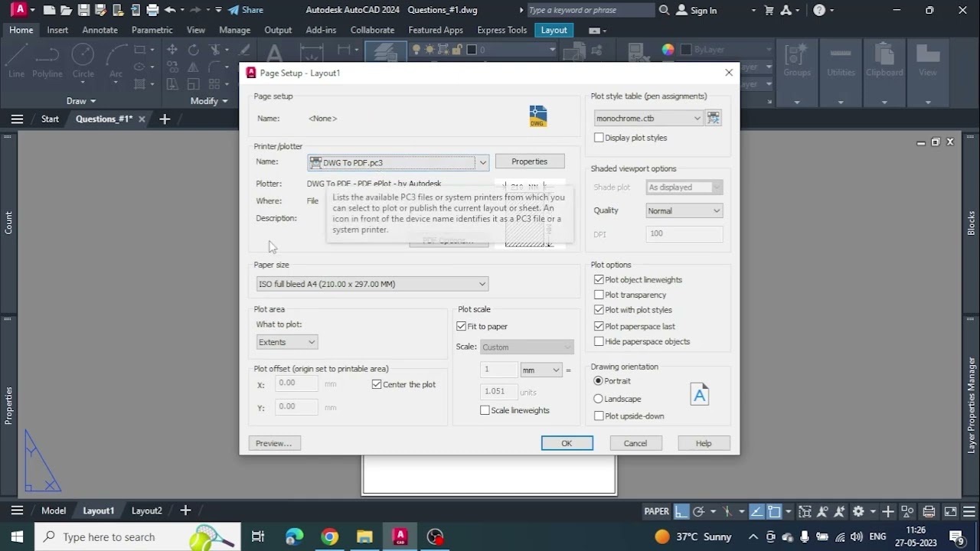Enable Plot upside-down checkbox
The image size is (980, 551).
pos(599,416)
